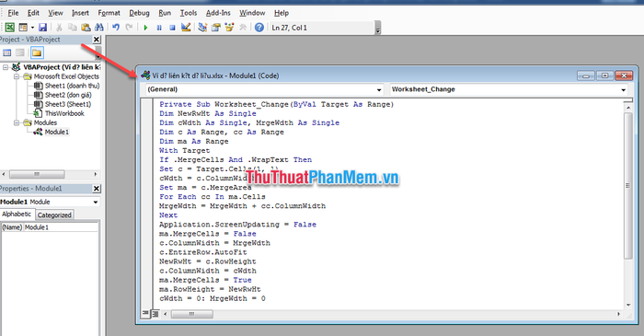Click the 'Dim ma As Range' line

(194, 141)
